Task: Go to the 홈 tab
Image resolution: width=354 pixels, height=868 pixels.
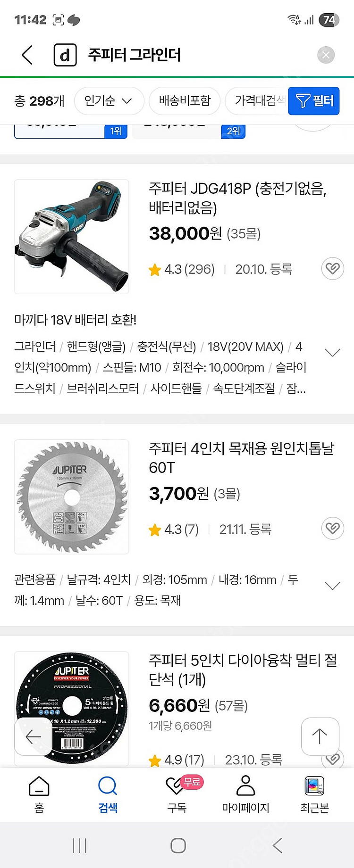Action: (x=39, y=795)
